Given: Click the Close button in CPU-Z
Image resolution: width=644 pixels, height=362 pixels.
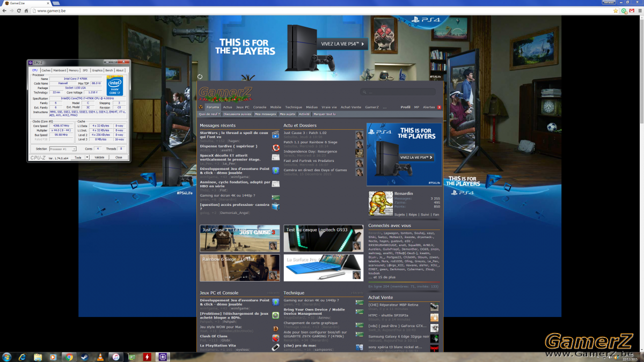Looking at the screenshot, I should (x=119, y=158).
